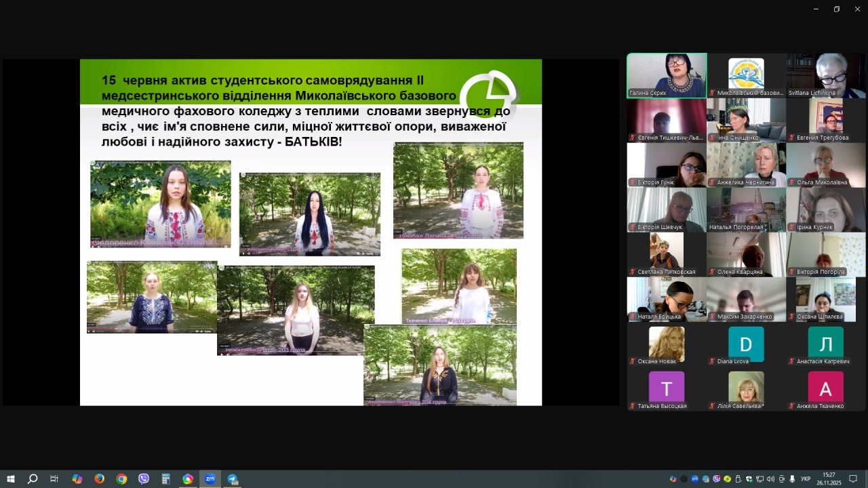868x488 pixels.
Task: Open Task View in the taskbar
Action: click(x=54, y=479)
